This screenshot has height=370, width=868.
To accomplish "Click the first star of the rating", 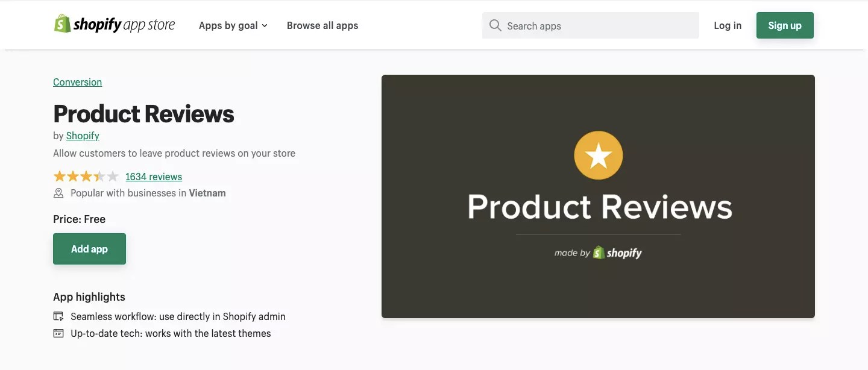I will pos(59,176).
